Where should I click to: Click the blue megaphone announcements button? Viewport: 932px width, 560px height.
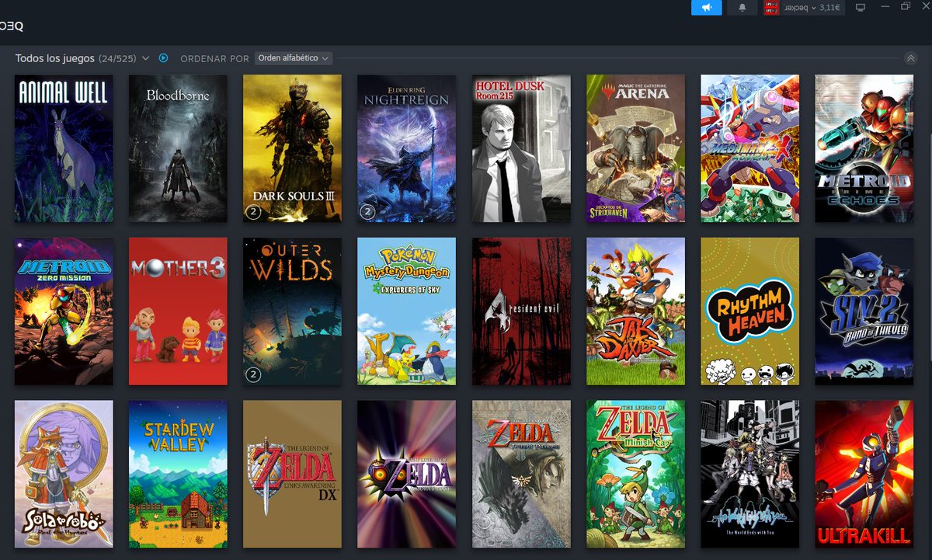(x=706, y=8)
